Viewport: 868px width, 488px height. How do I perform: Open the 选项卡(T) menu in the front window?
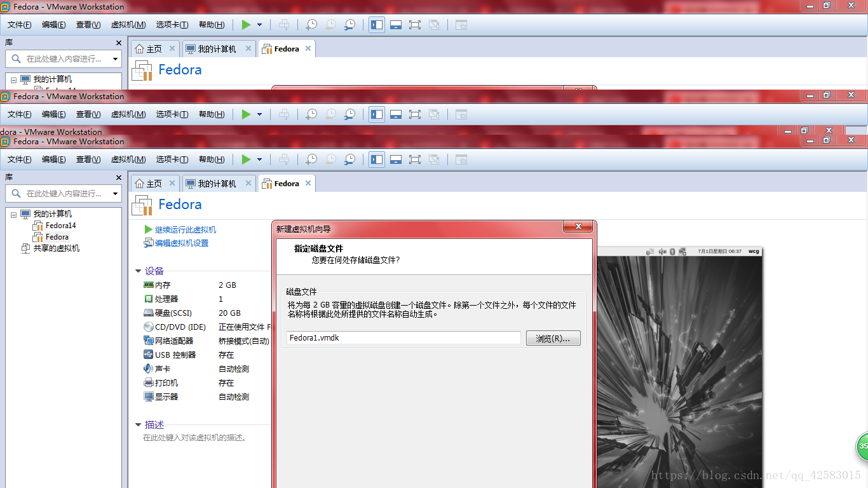(172, 159)
